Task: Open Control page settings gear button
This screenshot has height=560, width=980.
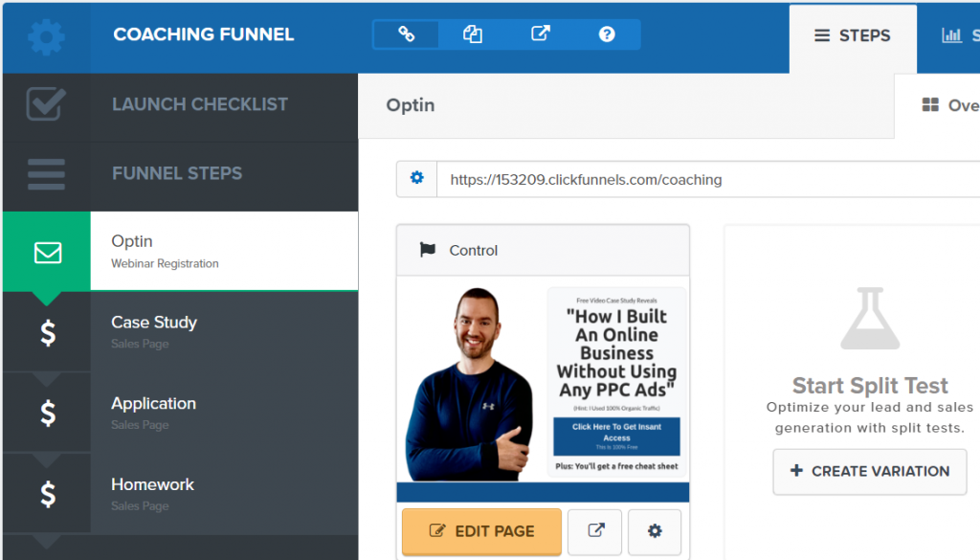Action: coord(655,531)
